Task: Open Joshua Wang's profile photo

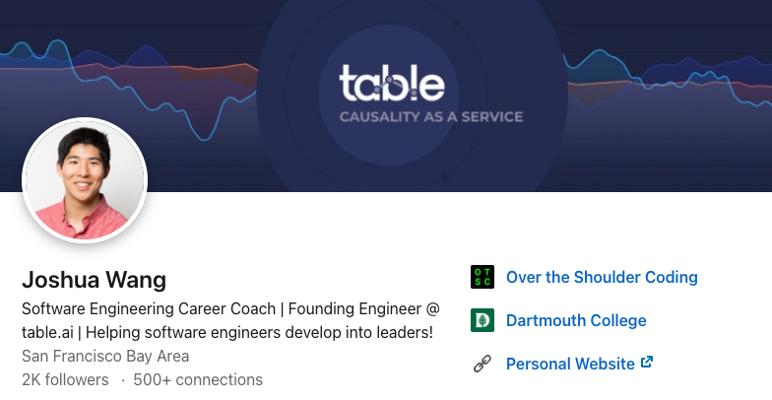Action: pos(85,181)
